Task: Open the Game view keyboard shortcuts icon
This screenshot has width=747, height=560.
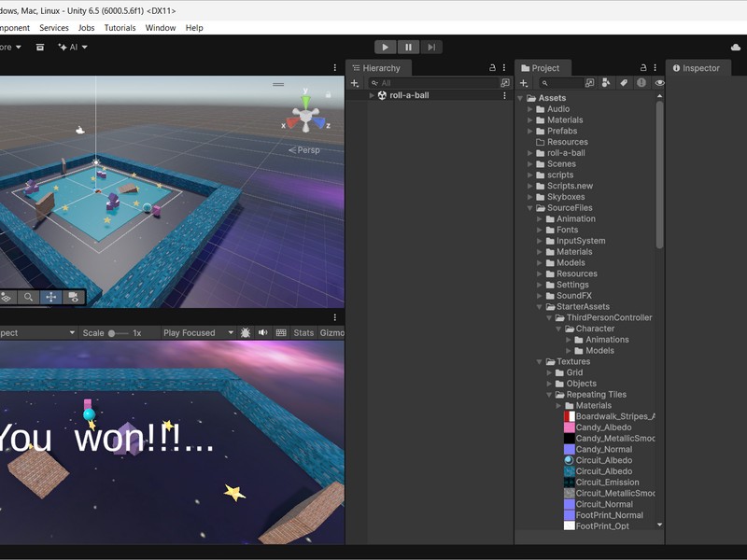Action: [x=281, y=333]
